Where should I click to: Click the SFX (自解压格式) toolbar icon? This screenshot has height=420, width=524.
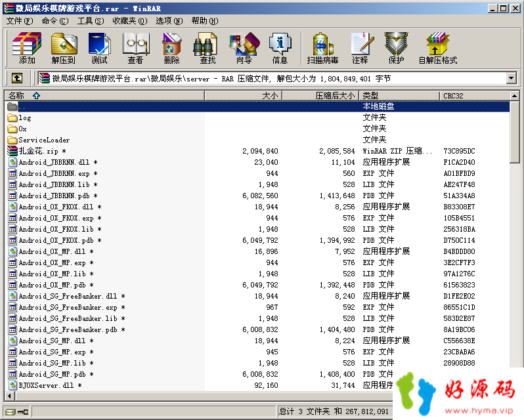click(x=438, y=48)
